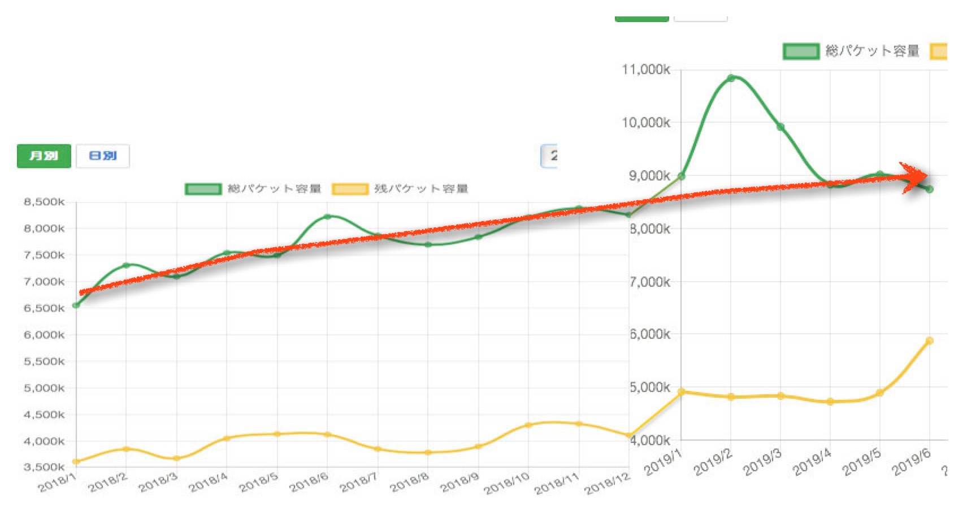Click green data point at 2018/6
Image resolution: width=980 pixels, height=517 pixels.
coord(327,217)
